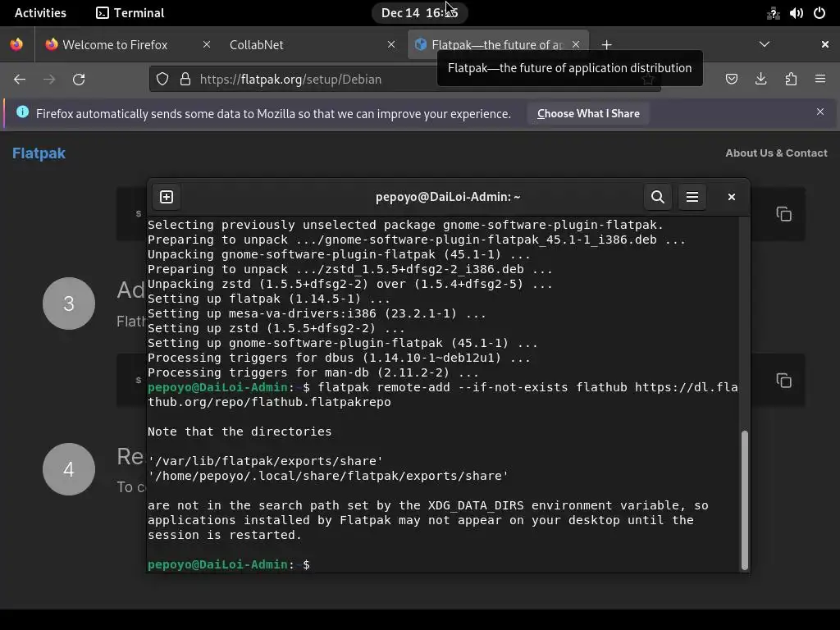
Task: Show site security padlock info
Action: tap(185, 80)
